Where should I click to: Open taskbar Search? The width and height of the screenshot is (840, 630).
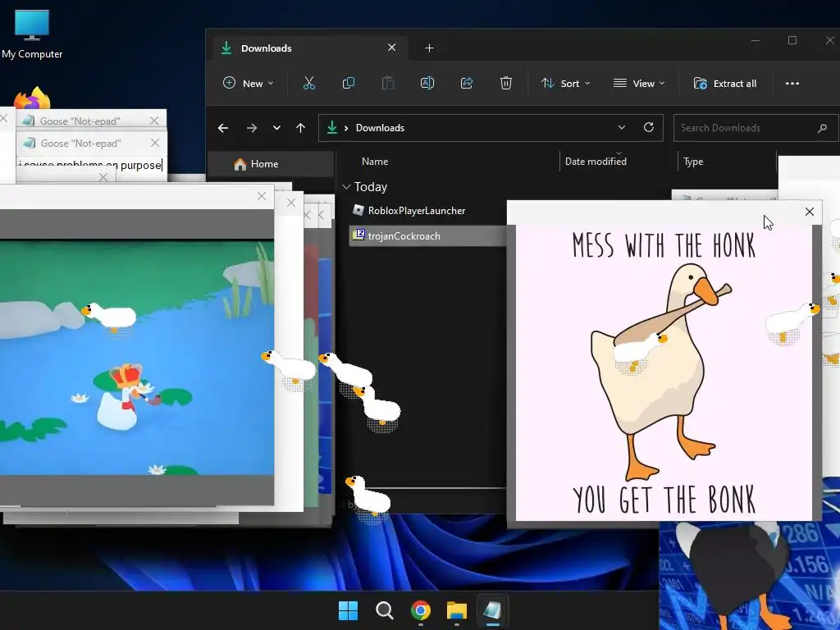(x=384, y=610)
